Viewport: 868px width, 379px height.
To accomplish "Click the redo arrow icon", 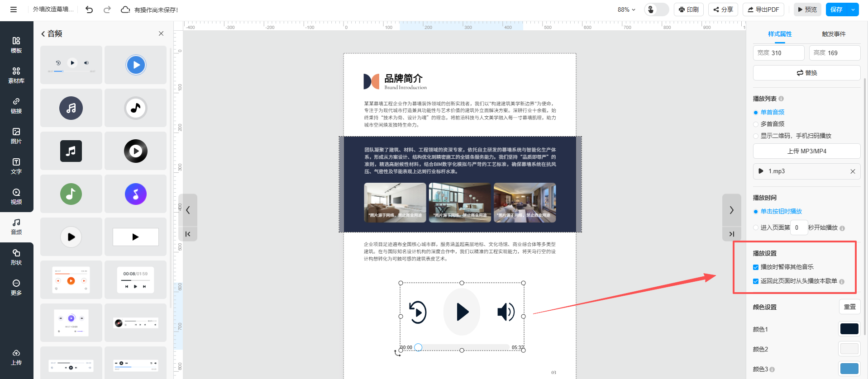I will point(107,9).
